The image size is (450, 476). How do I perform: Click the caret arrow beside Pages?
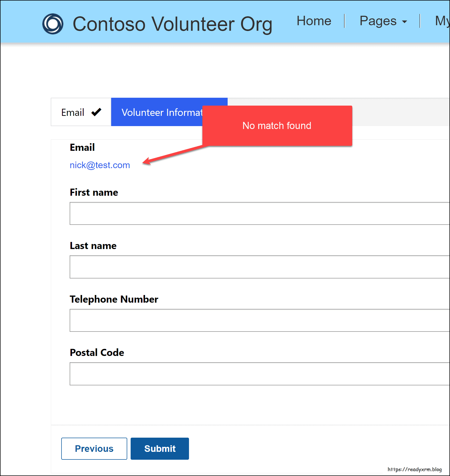[405, 22]
